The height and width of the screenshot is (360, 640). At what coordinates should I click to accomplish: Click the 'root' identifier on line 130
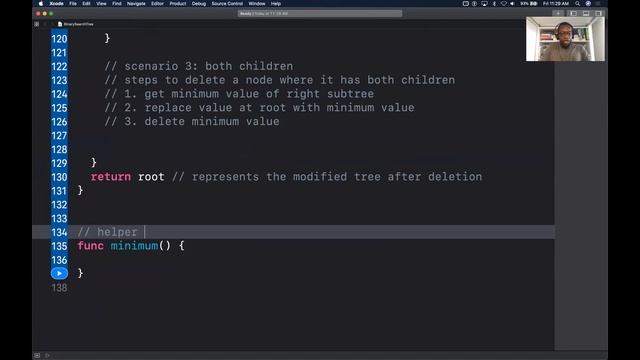pos(151,177)
